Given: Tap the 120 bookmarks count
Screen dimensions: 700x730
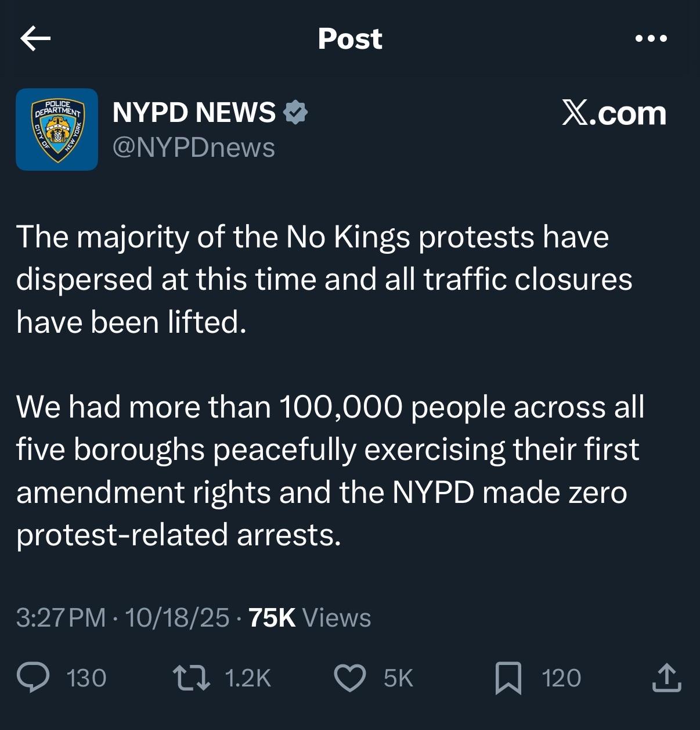Looking at the screenshot, I should [x=561, y=678].
